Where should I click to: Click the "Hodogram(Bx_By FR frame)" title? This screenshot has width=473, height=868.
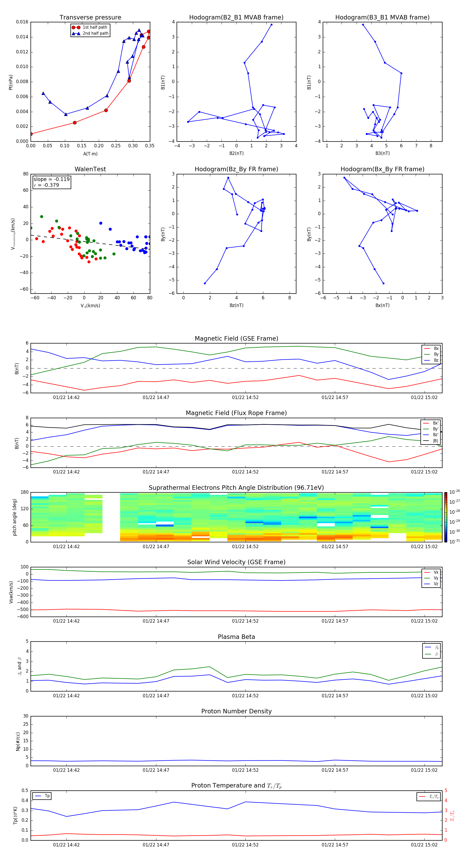382,169
